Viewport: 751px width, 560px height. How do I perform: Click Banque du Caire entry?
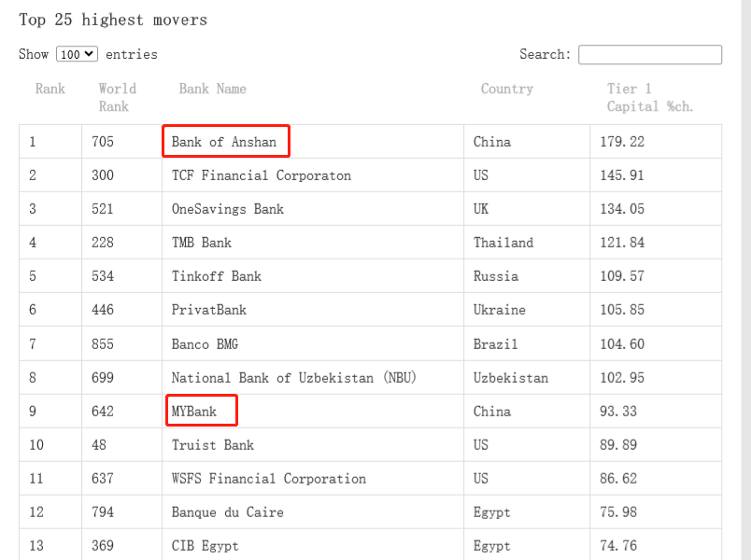[227, 512]
